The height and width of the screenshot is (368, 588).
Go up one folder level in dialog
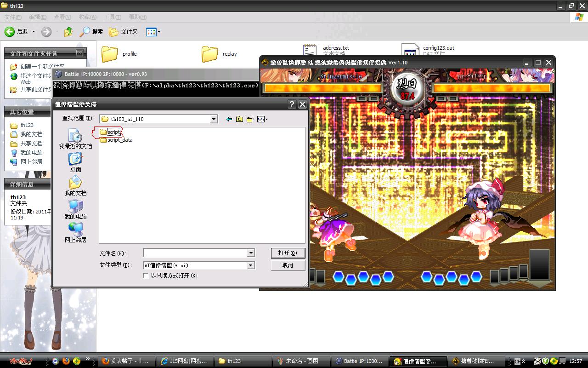(239, 119)
